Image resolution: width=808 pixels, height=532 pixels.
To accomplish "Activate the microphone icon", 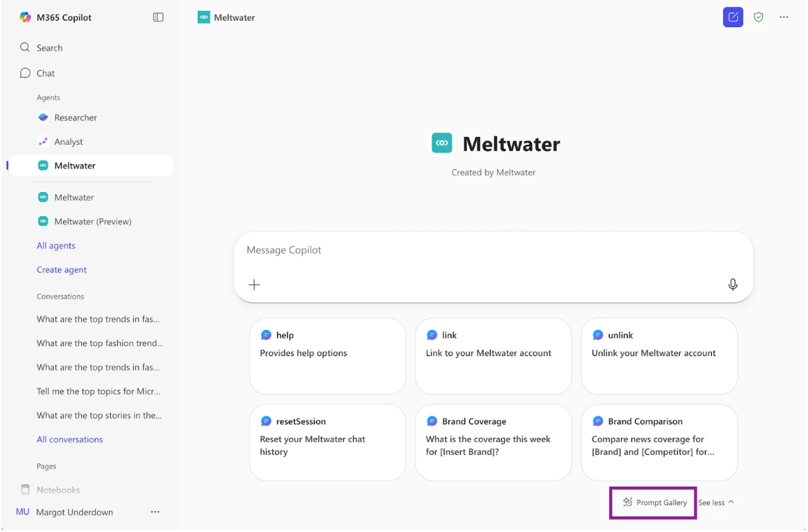I will point(733,285).
